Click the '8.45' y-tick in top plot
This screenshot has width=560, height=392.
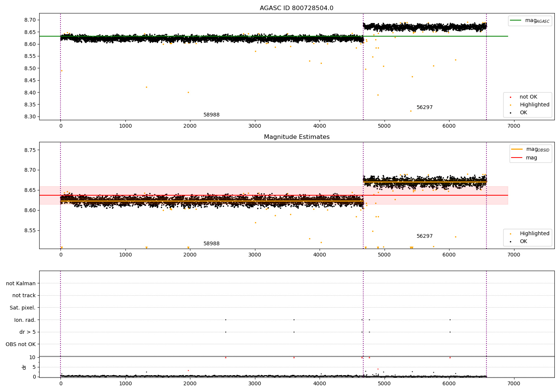point(30,81)
